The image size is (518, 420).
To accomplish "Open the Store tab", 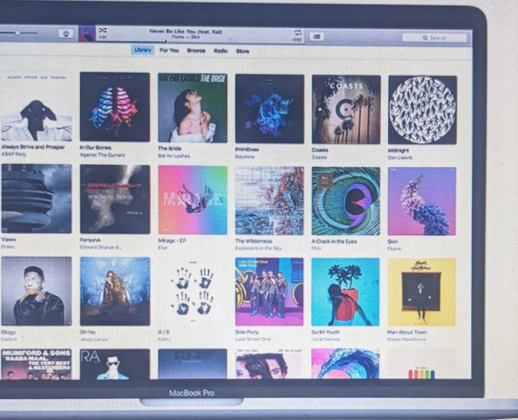I will pyautogui.click(x=242, y=52).
